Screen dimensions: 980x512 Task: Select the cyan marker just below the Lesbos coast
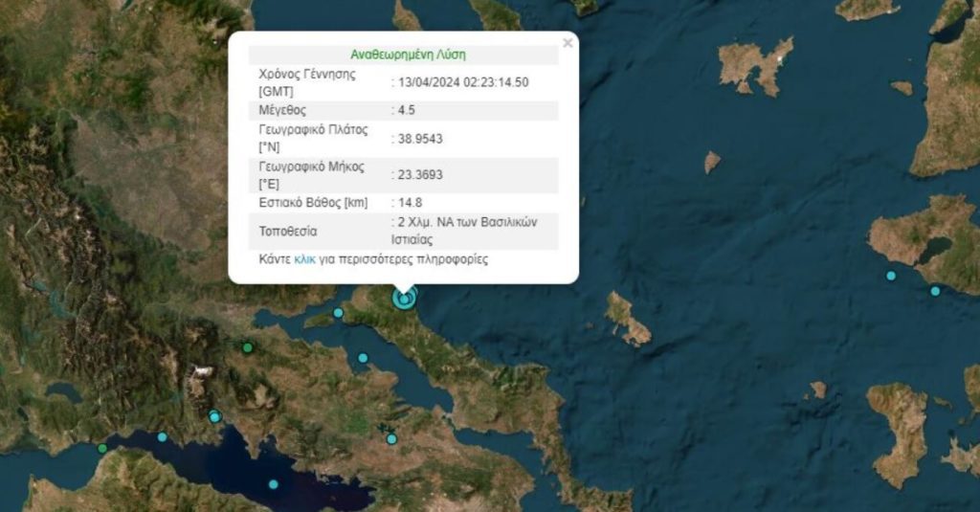click(x=935, y=291)
